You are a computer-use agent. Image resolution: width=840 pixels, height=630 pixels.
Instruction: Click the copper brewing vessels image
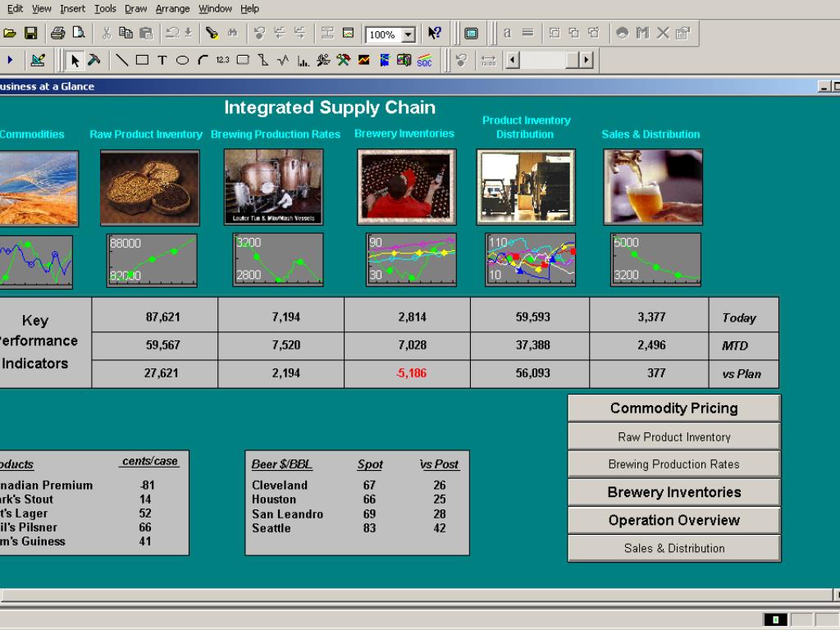[274, 186]
